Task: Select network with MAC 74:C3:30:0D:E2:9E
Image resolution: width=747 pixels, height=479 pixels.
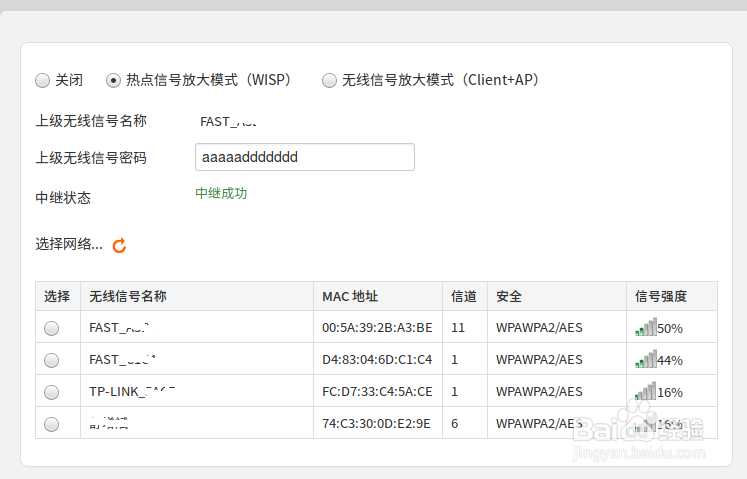Action: (51, 424)
